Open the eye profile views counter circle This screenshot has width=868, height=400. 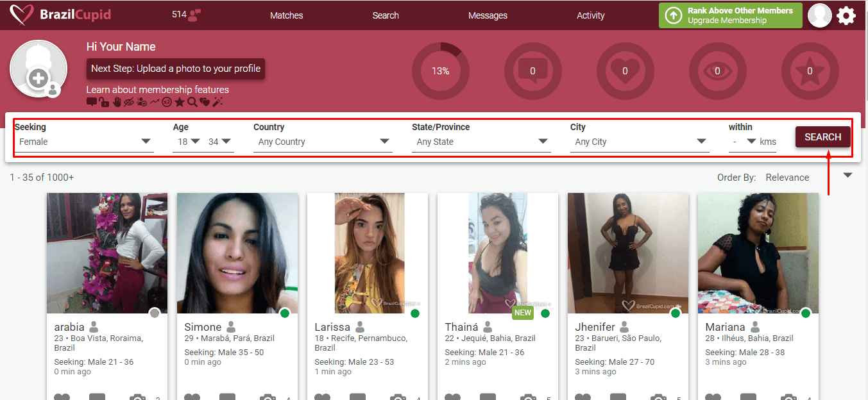(x=717, y=71)
